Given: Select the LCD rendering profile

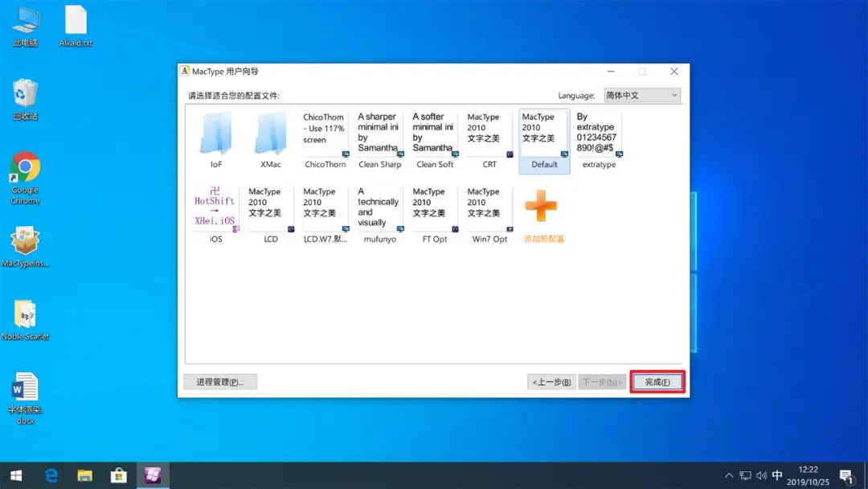Looking at the screenshot, I should pyautogui.click(x=270, y=213).
